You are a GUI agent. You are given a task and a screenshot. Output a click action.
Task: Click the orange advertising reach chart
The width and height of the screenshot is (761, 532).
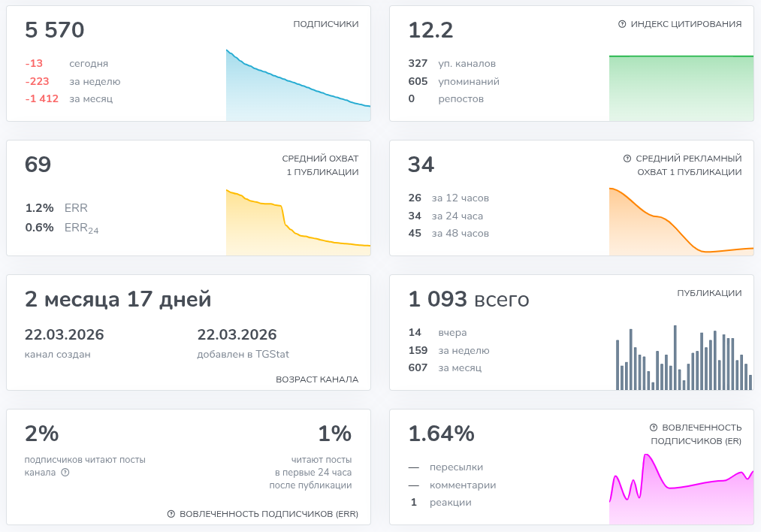[x=681, y=222]
